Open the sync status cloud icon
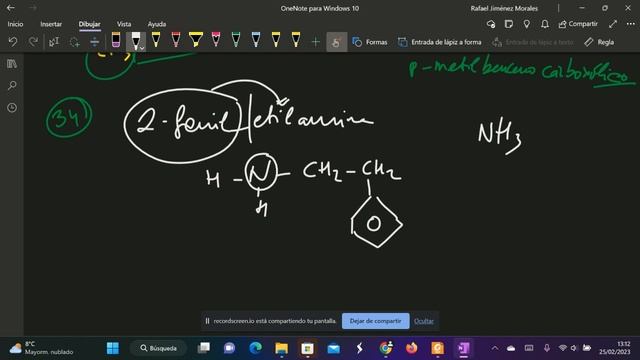 491,24
